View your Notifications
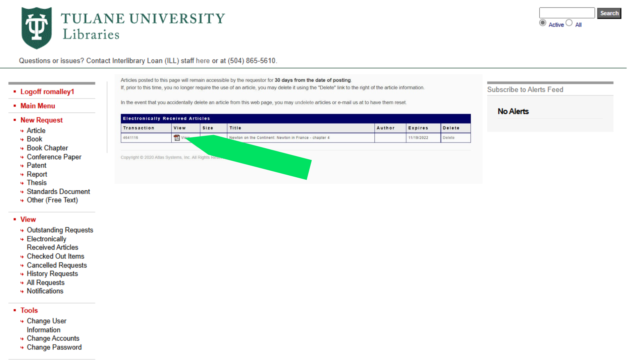Viewport: 644px width, 362px height. tap(45, 291)
